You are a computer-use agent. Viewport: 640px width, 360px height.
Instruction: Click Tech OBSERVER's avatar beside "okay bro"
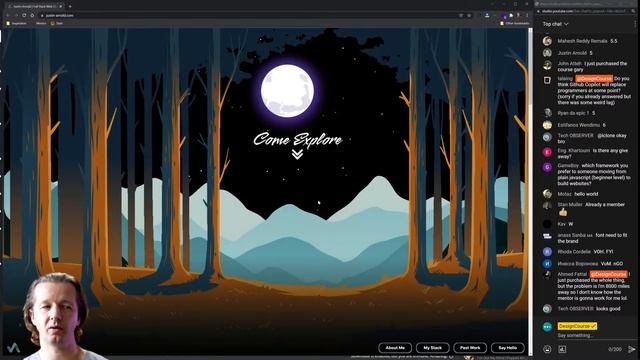click(547, 137)
